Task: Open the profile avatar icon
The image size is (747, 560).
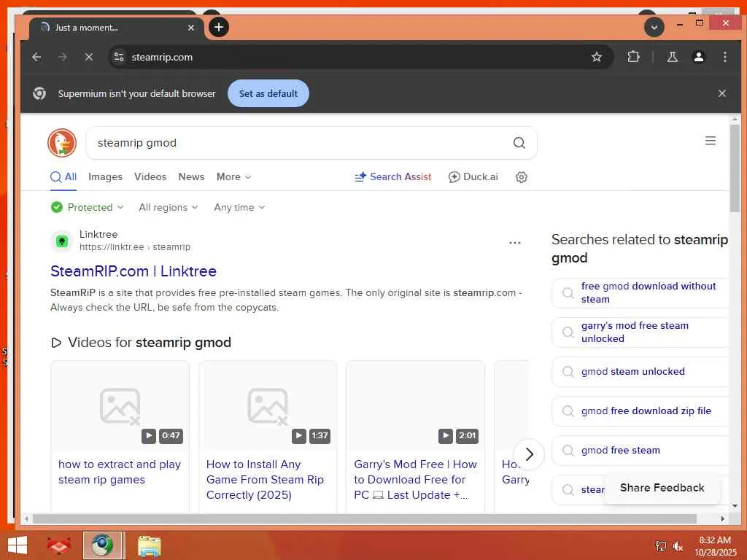Action: pos(699,57)
